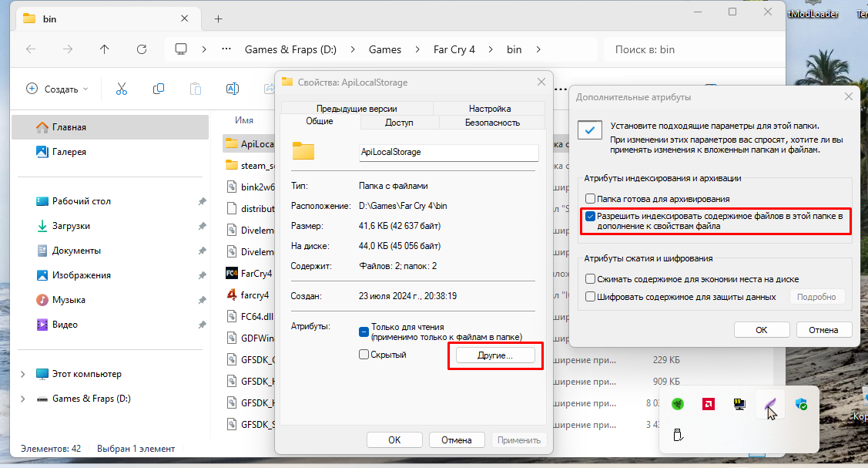The image size is (868, 468).
Task: Switch to the 'Безопасность' tab
Action: point(492,123)
